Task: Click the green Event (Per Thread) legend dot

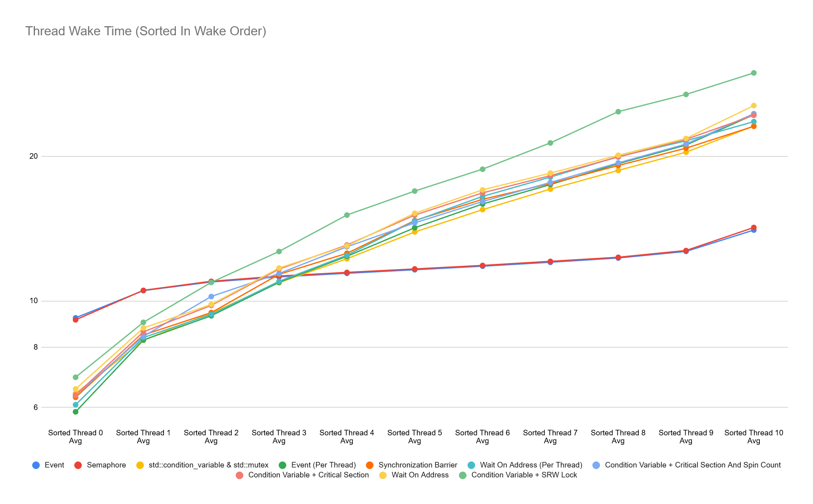Action: pos(282,465)
